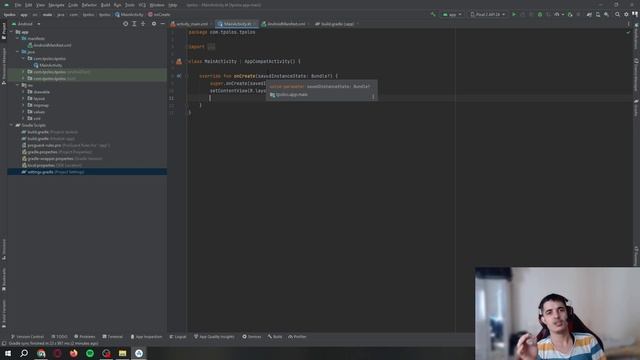Open Windows taskbar search
This screenshot has height=360, width=640.
pos(24,353)
